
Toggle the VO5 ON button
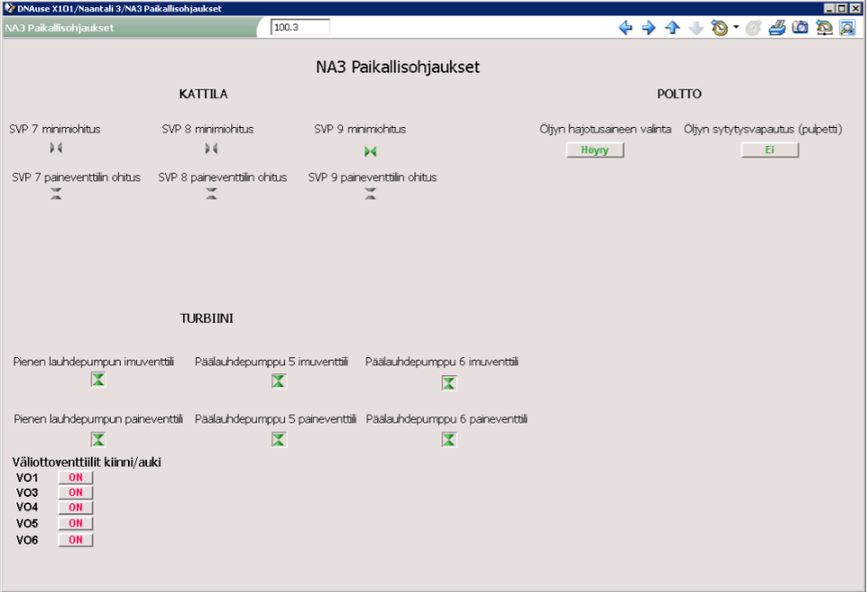pos(76,523)
